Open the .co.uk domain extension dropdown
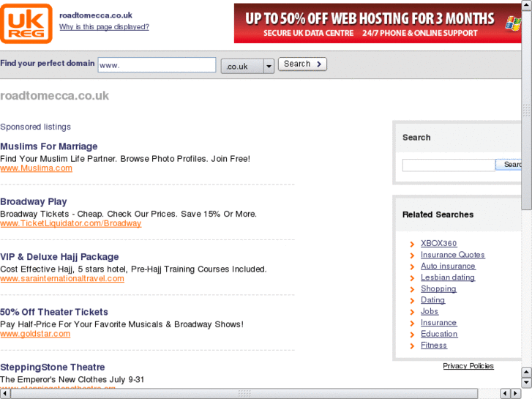Image resolution: width=532 pixels, height=399 pixels. coord(247,66)
